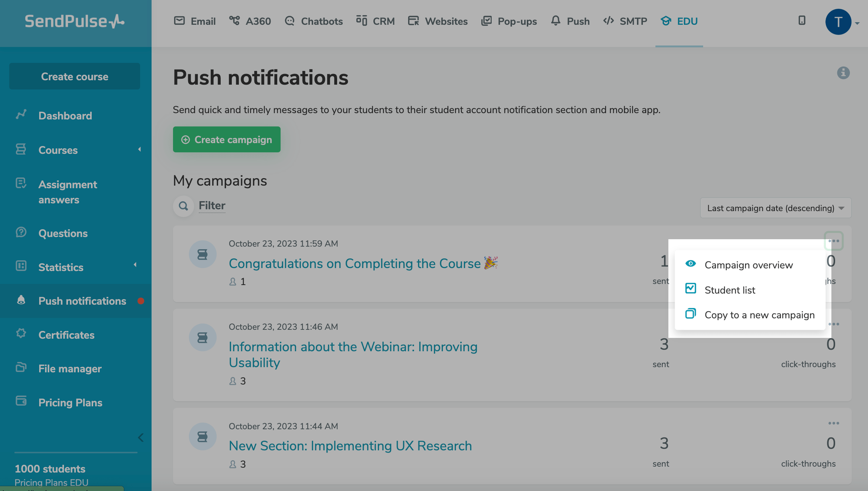Open three-dots menu for Webinar campaign
868x491 pixels.
coord(834,324)
